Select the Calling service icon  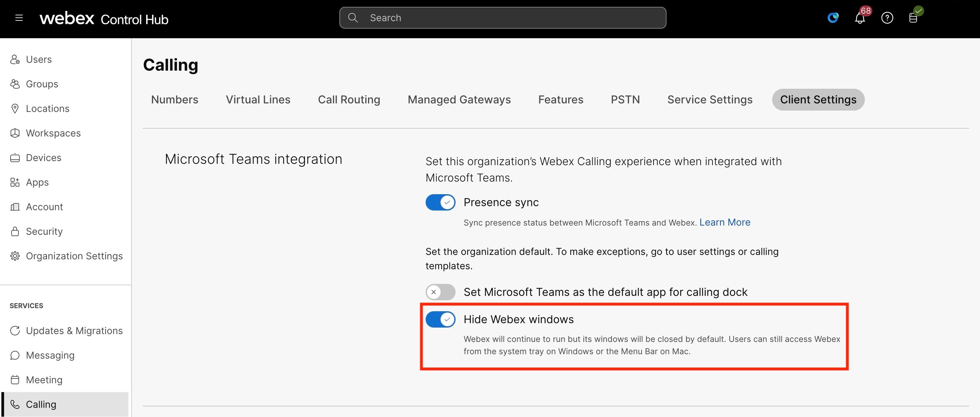click(x=15, y=404)
